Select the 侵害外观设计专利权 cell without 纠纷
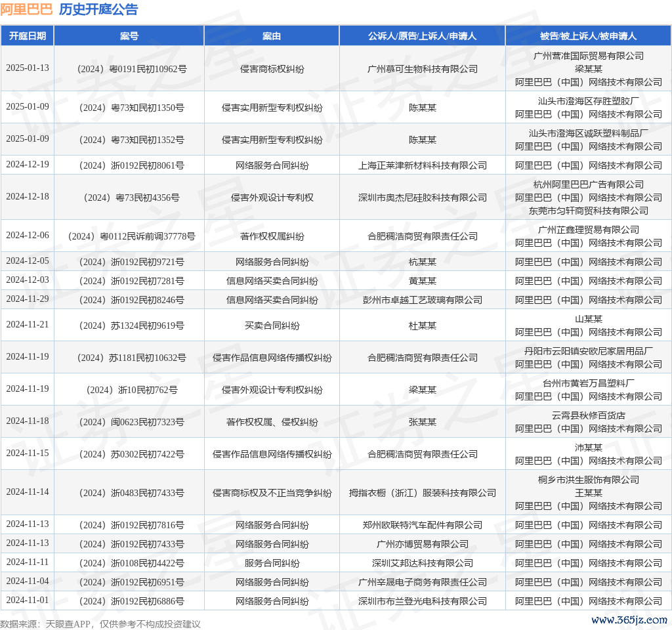The image size is (672, 630). [272, 198]
